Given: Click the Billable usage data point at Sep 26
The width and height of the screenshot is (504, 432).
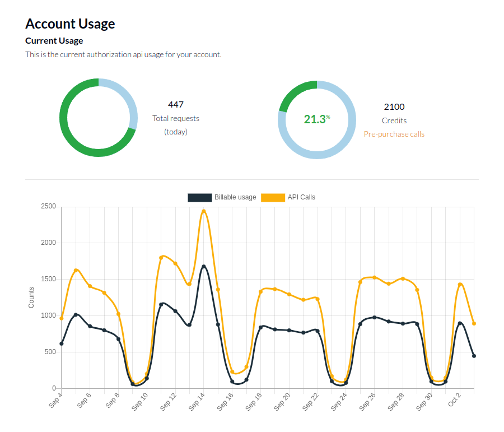Looking at the screenshot, I should [x=374, y=317].
